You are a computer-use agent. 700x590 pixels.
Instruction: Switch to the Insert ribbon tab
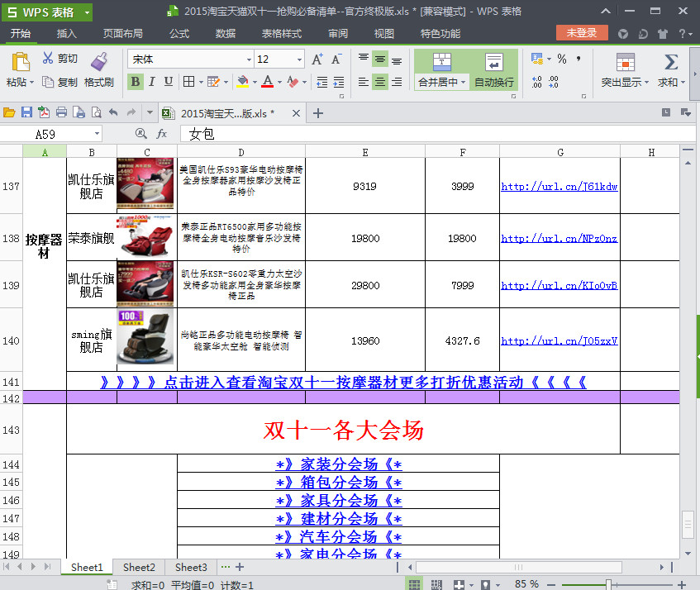tap(66, 34)
